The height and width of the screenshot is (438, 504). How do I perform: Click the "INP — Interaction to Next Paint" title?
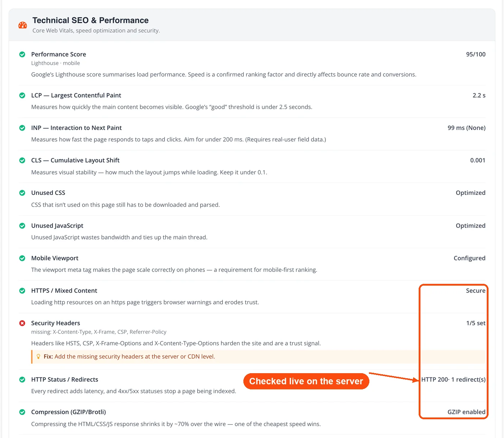tap(76, 128)
